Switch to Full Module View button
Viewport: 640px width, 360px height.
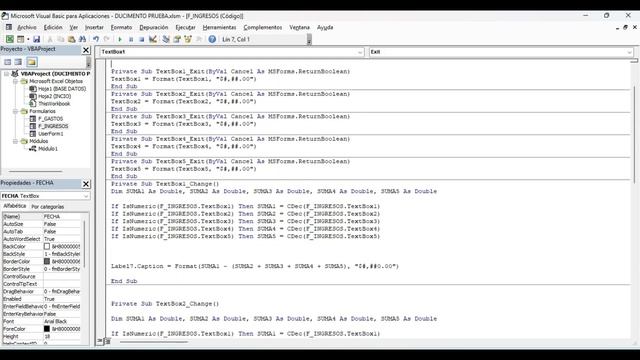(x=107, y=341)
